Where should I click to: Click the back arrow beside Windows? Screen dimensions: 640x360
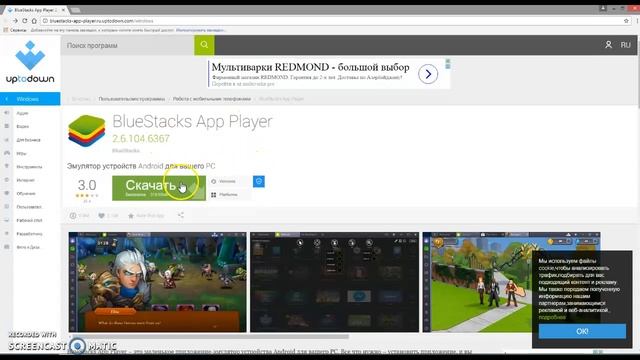7,99
